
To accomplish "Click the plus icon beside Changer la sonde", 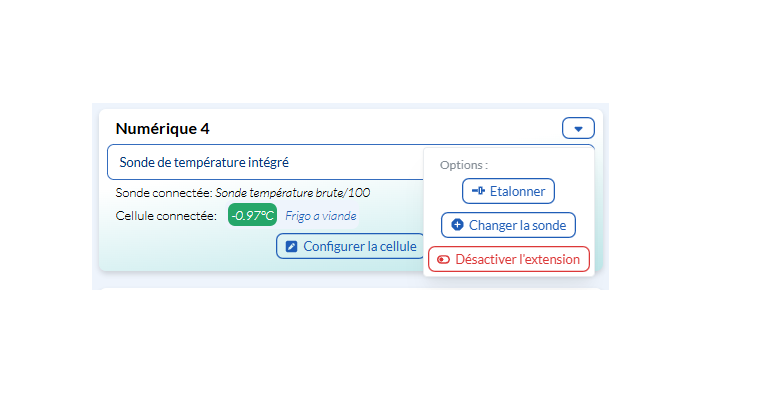I will point(458,225).
